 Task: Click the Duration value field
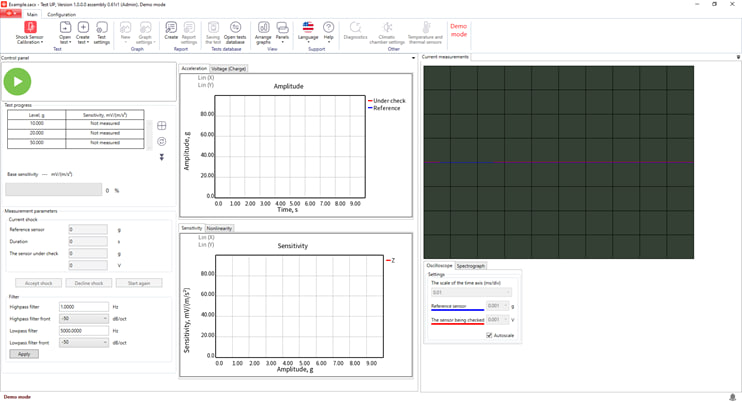[x=88, y=242]
